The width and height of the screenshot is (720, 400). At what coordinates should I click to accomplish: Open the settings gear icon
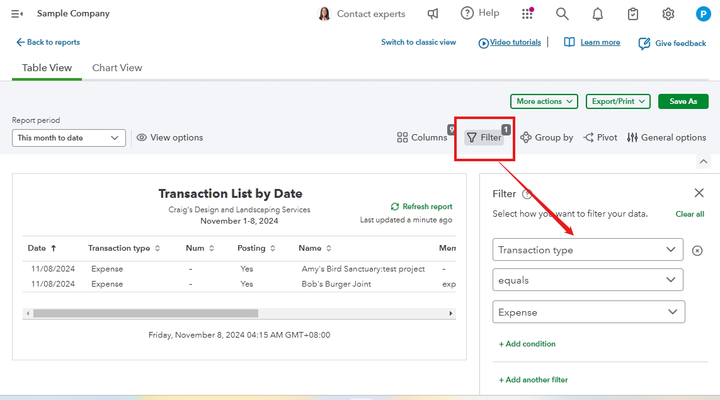pyautogui.click(x=668, y=14)
